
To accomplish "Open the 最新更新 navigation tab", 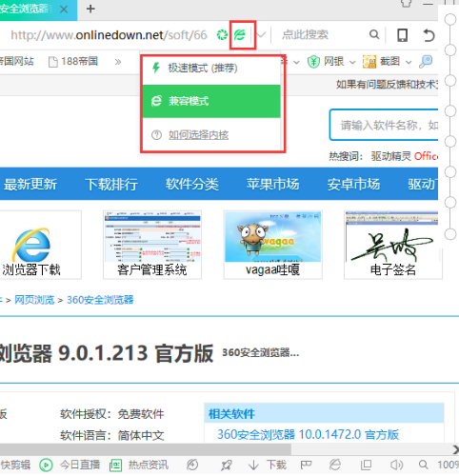I will 30,184.
